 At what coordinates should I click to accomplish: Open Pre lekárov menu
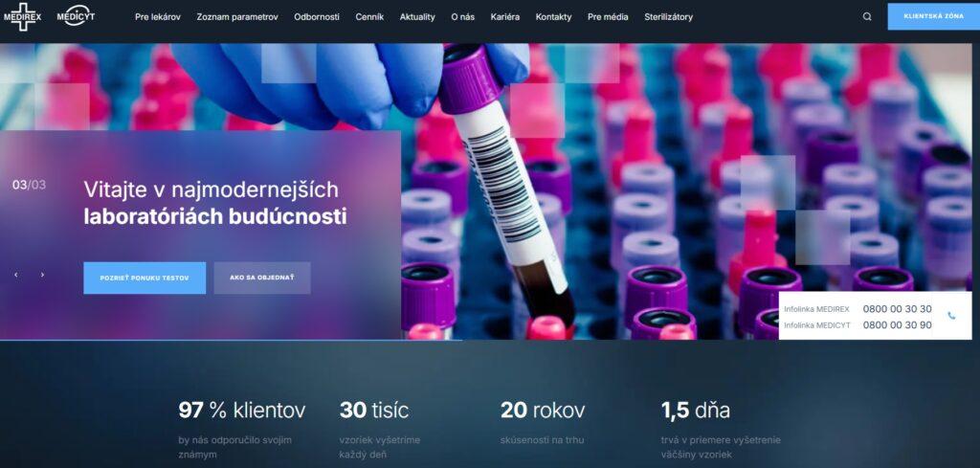click(x=158, y=17)
